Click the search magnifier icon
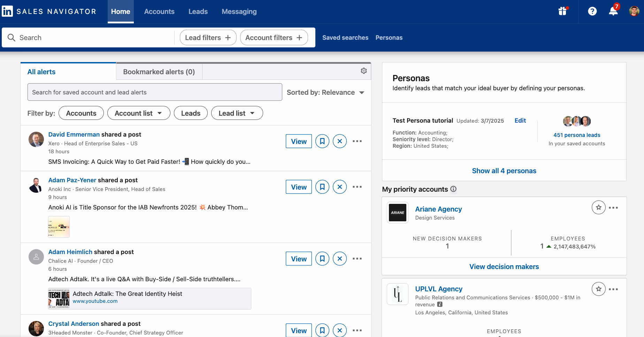 tap(11, 38)
